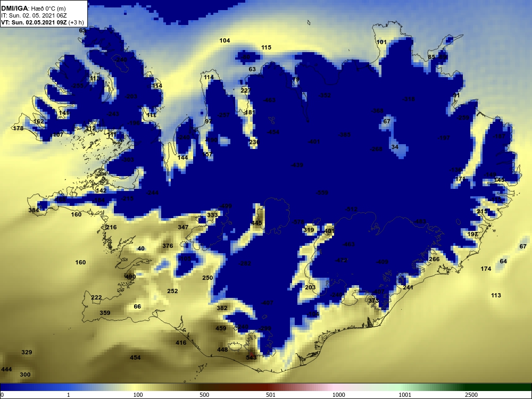
Task: Click the 'IT: Sun. 02. 05. 2021 06Z' line
Action: tap(34, 15)
